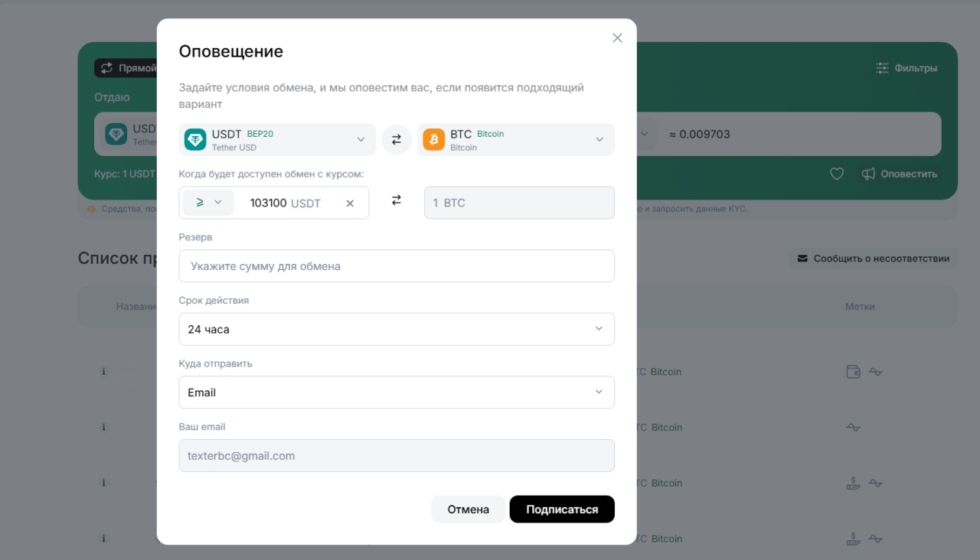
Task: Swap rate direction arrows next to 1 BTC
Action: click(x=397, y=200)
